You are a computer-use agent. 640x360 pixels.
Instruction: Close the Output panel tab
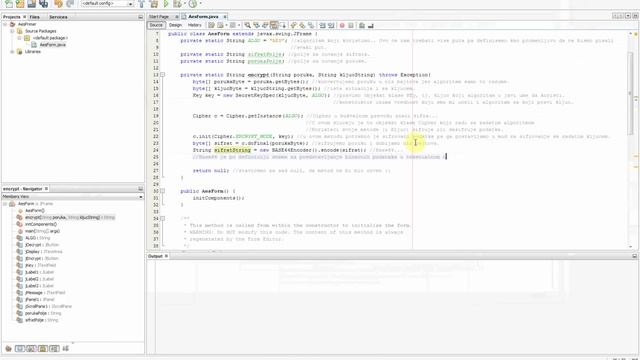166,256
